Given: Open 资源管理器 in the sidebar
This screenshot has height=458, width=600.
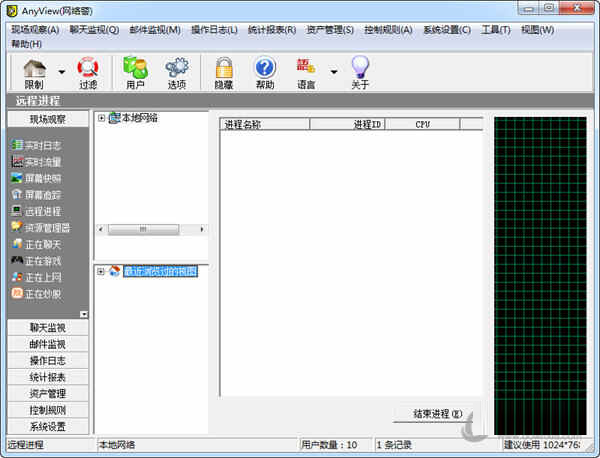Looking at the screenshot, I should 41,228.
